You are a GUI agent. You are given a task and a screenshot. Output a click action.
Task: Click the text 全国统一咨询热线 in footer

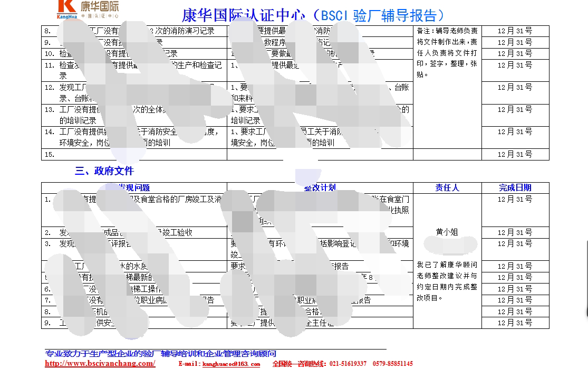pos(299,363)
